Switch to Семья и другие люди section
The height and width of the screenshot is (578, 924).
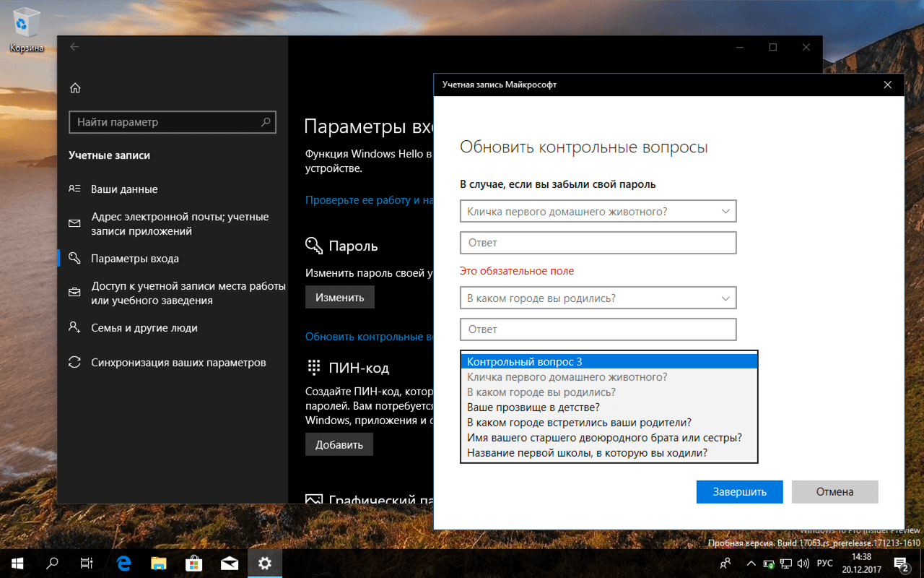[144, 327]
